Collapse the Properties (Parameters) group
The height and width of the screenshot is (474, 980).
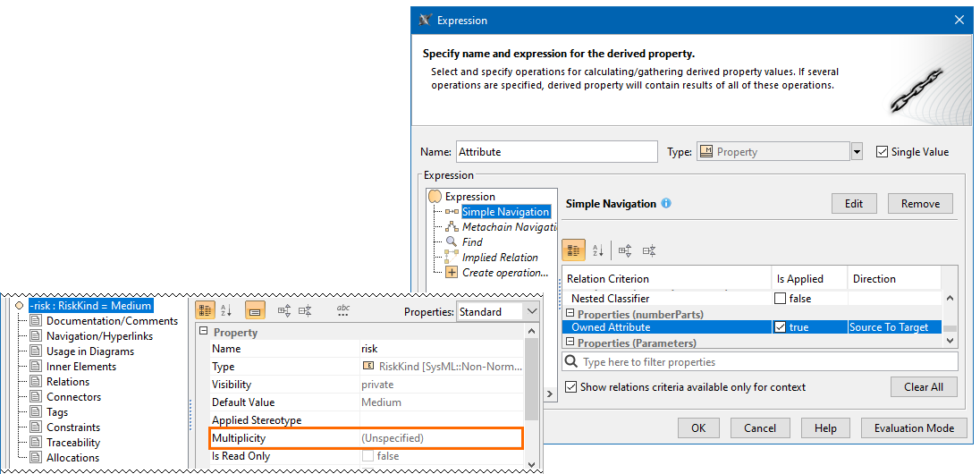[x=570, y=342]
